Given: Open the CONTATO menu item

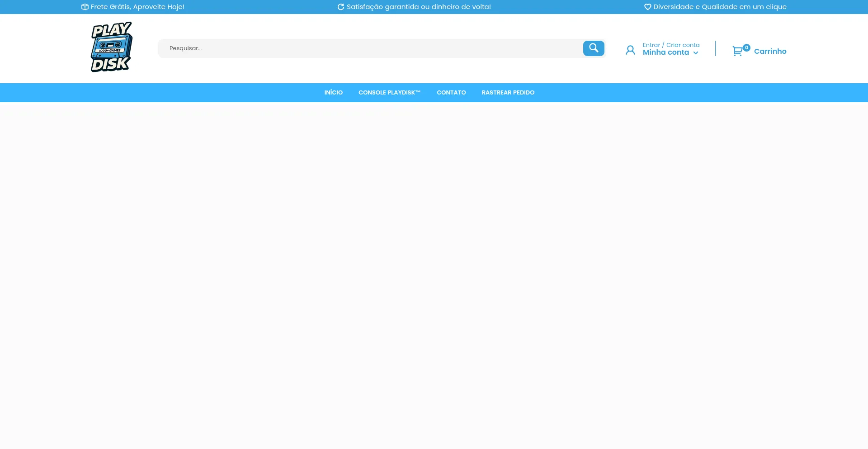Looking at the screenshot, I should [451, 93].
